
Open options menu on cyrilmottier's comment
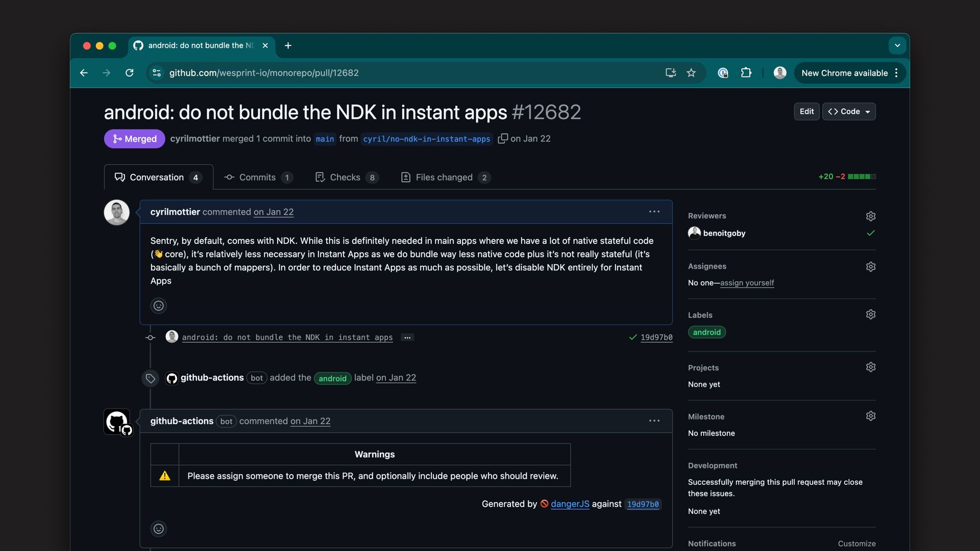pos(654,212)
